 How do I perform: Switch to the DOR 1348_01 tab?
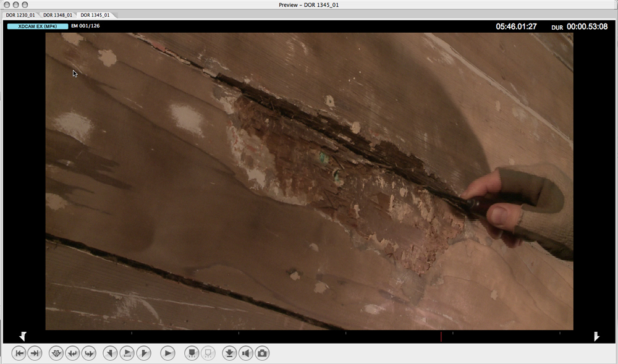(57, 15)
